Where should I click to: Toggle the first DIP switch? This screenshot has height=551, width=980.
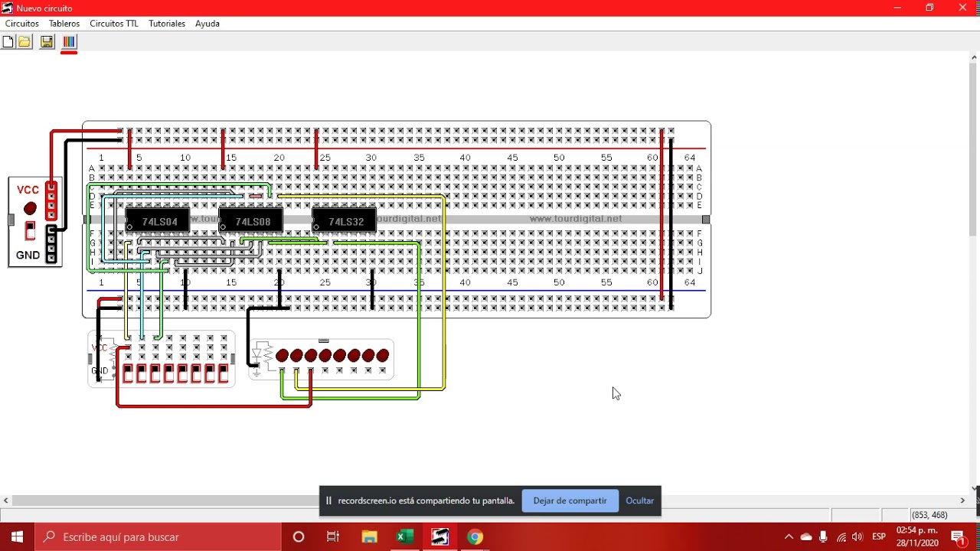coord(128,373)
